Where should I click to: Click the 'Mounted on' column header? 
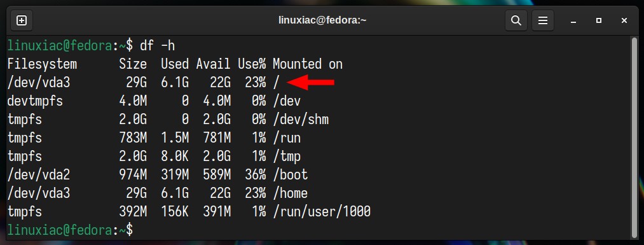coord(308,64)
